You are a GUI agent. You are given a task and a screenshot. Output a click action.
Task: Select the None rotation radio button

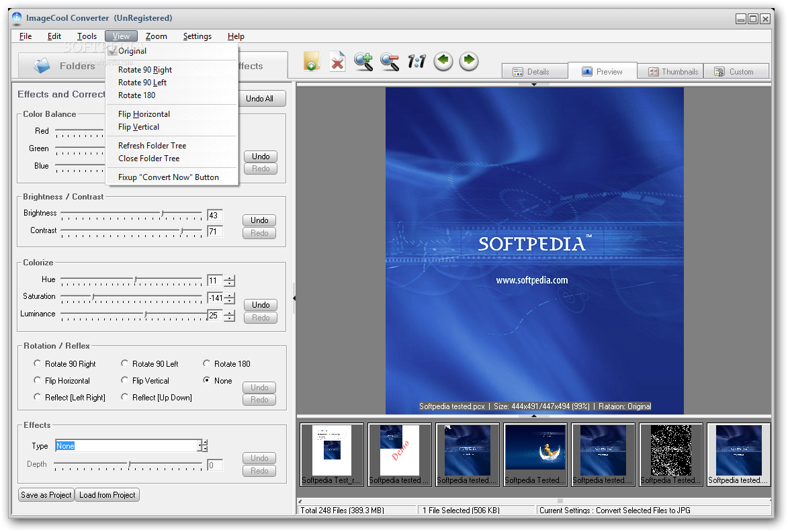click(x=206, y=380)
